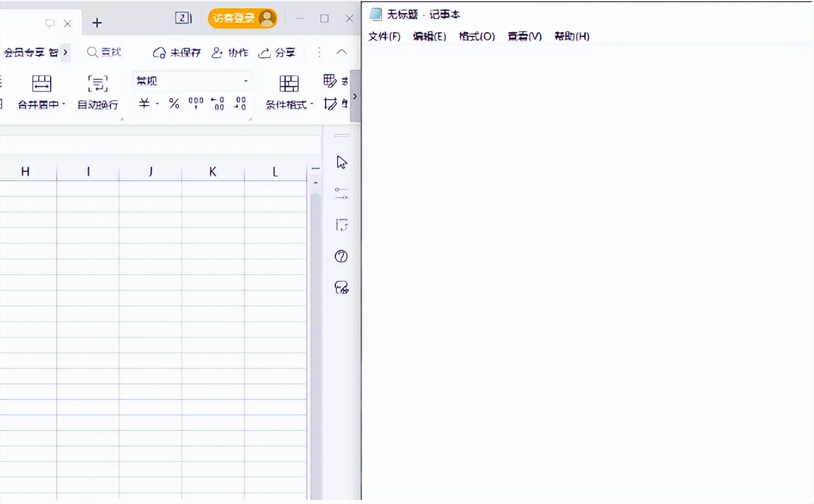The width and height of the screenshot is (814, 504).
Task: Click the decrease decimal places icon
Action: click(240, 104)
